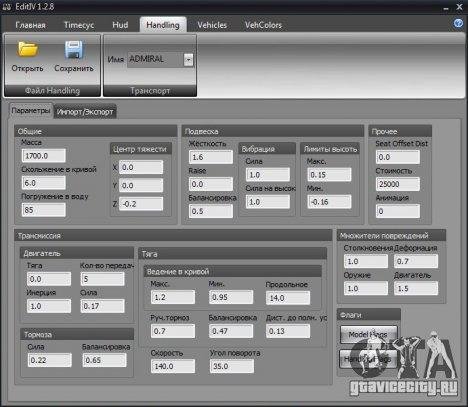This screenshot has width=468, height=407.
Task: Click the Скорость field showing 140.0
Action: click(x=173, y=366)
